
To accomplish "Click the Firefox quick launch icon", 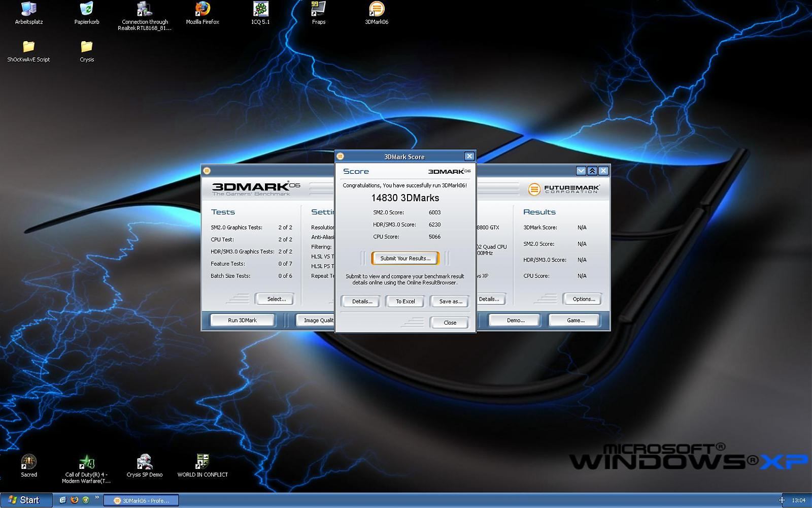I will point(75,500).
